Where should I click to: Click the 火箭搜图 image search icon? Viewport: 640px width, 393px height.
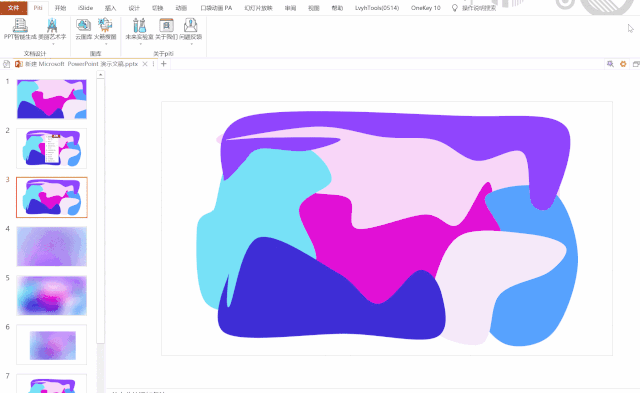click(x=105, y=25)
